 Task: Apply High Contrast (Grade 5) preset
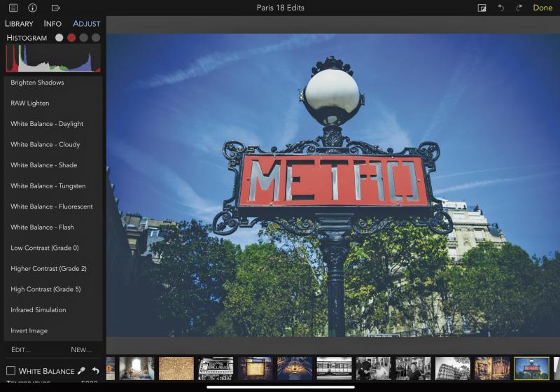point(53,290)
